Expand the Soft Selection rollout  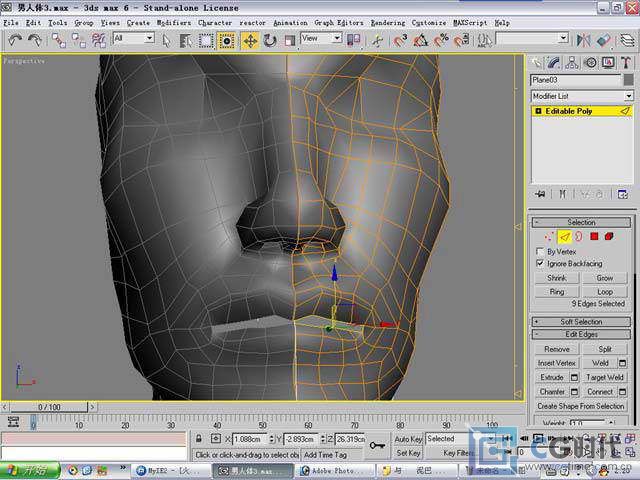click(x=581, y=322)
